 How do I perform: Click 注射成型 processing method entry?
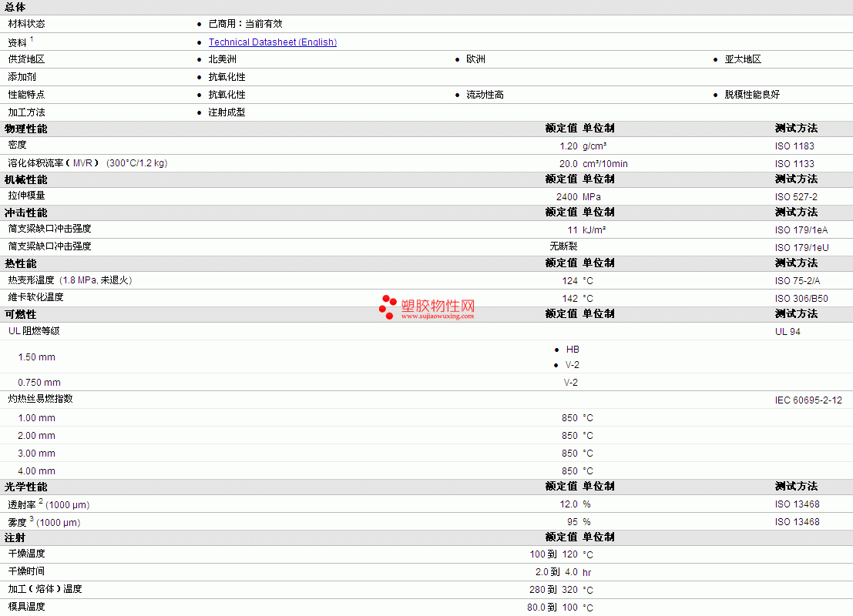click(x=227, y=112)
